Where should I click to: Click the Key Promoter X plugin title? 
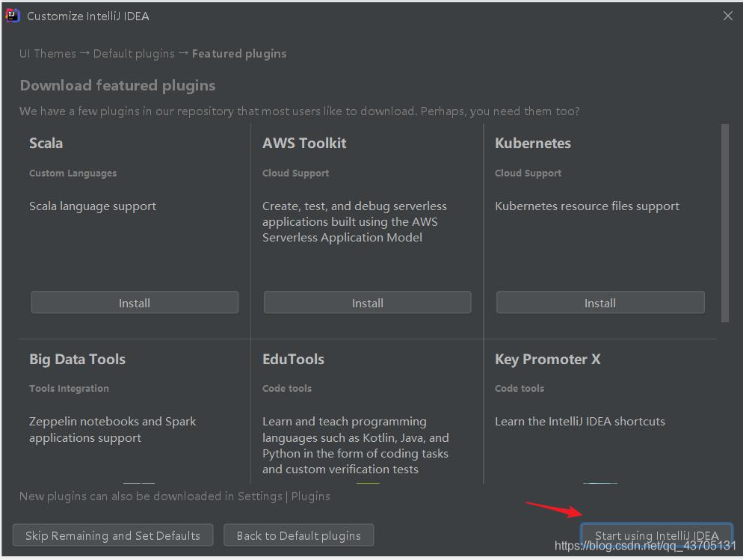(548, 359)
